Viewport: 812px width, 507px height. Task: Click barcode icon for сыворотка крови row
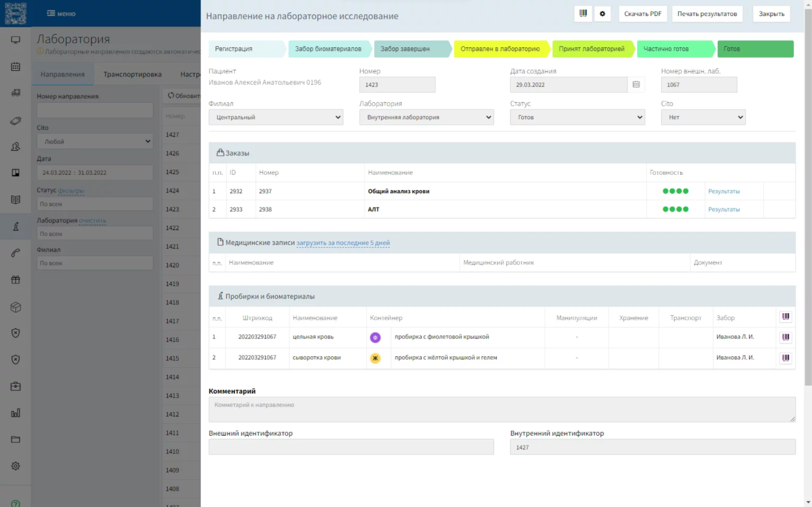[x=785, y=358]
